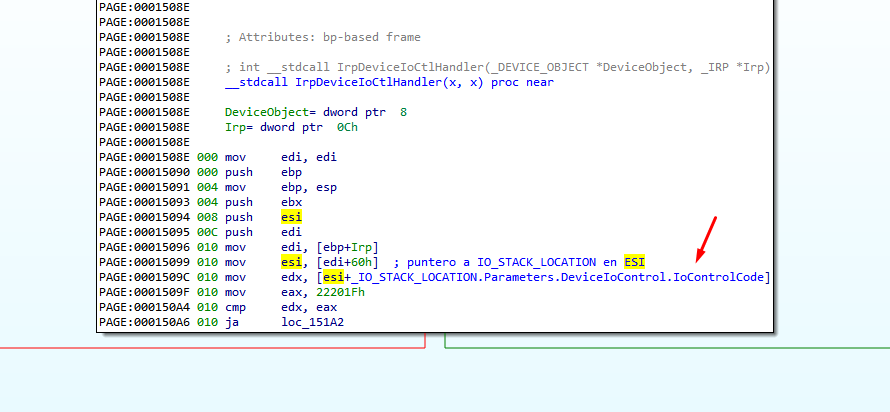The image size is (890, 412).
Task: Click the 'Irp= dword ptr 0Ch' definition
Action: (291, 127)
